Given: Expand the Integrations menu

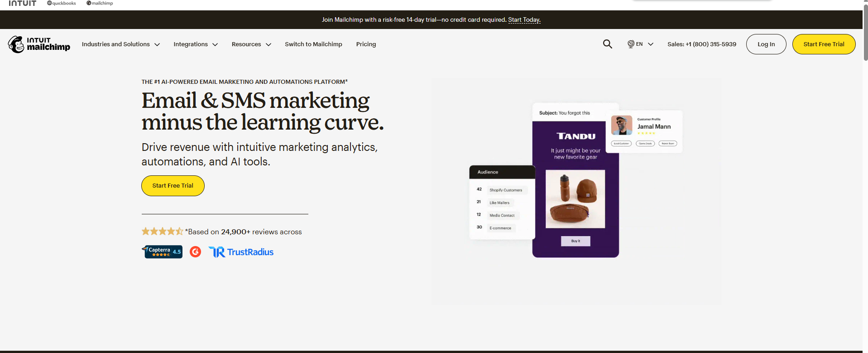Looking at the screenshot, I should pos(196,44).
